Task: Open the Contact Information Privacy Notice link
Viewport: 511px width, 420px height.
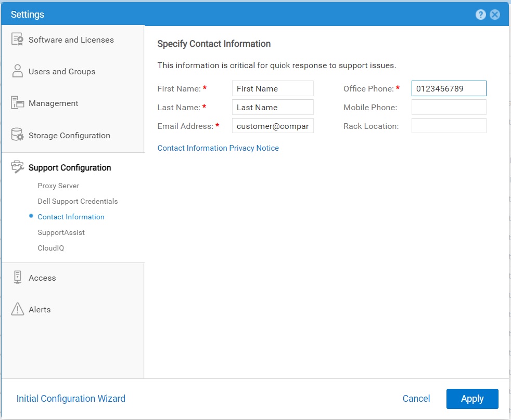Action: [218, 148]
